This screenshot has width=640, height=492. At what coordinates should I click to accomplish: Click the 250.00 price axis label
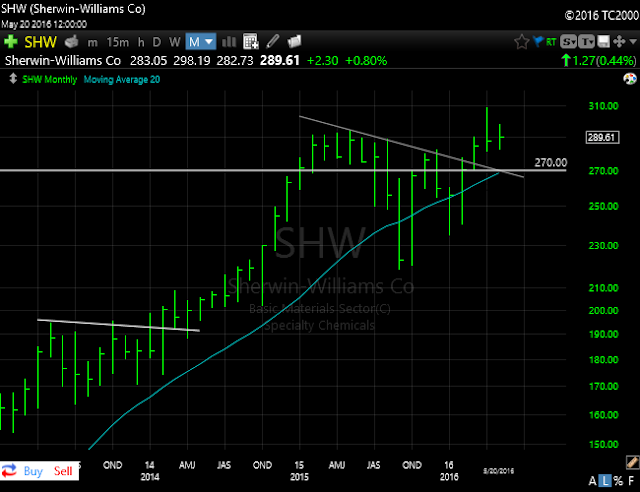603,206
